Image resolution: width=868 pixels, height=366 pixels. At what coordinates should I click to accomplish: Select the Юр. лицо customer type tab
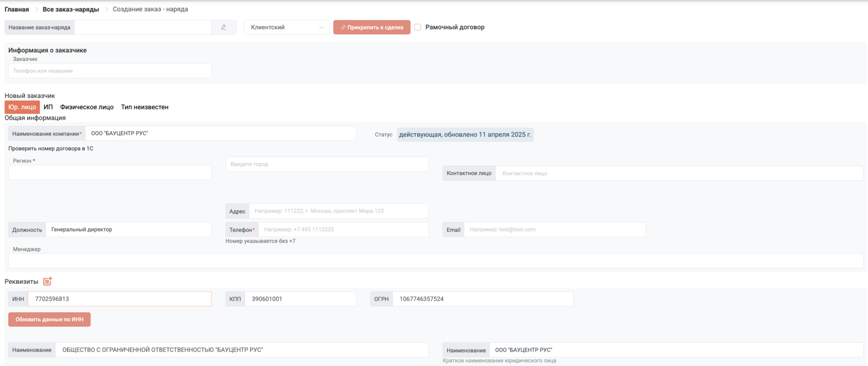pos(22,107)
